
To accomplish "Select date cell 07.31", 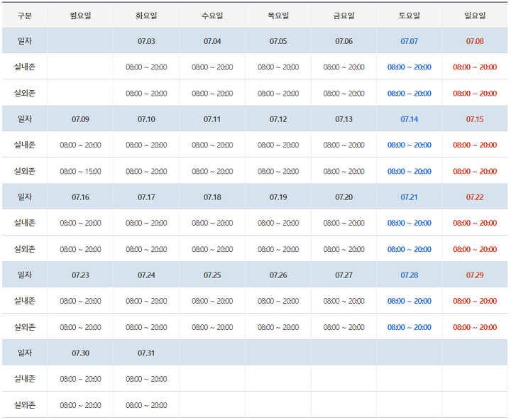I will point(146,353).
